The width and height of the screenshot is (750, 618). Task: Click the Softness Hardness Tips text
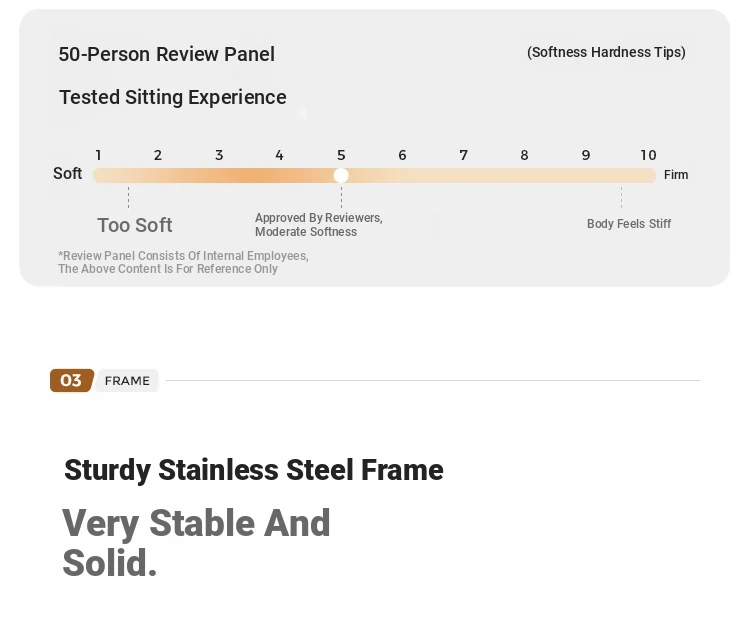pos(606,52)
